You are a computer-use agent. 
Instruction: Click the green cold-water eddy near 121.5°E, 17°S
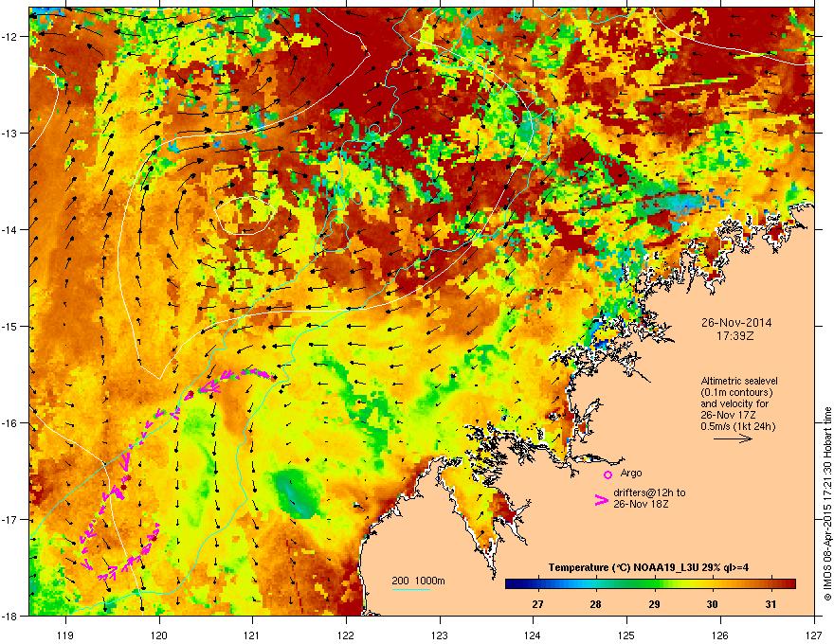click(296, 493)
